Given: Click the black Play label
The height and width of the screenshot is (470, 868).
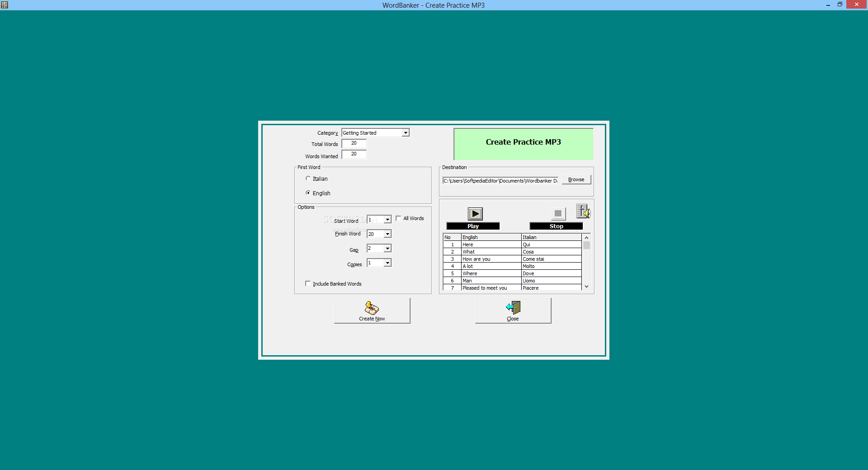Looking at the screenshot, I should pos(473,226).
